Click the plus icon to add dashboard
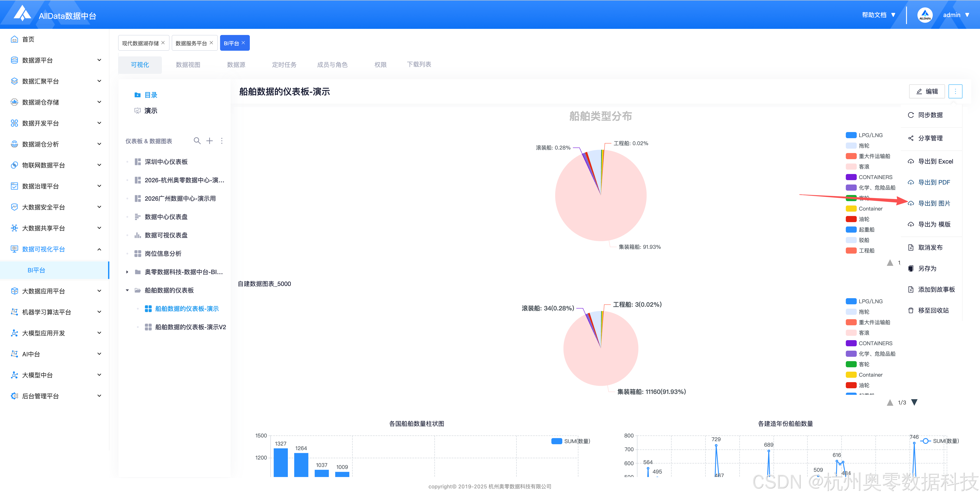Screen dimensions: 980x498 [x=210, y=141]
